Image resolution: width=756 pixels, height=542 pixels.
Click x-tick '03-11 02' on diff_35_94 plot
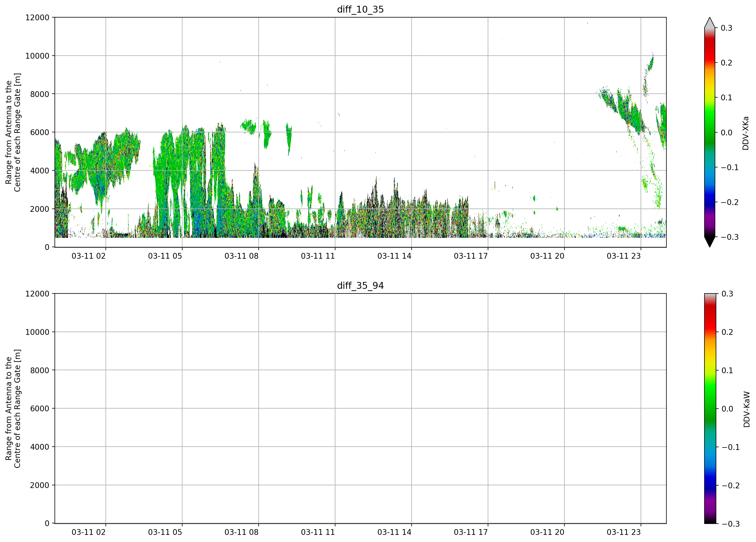pyautogui.click(x=89, y=532)
